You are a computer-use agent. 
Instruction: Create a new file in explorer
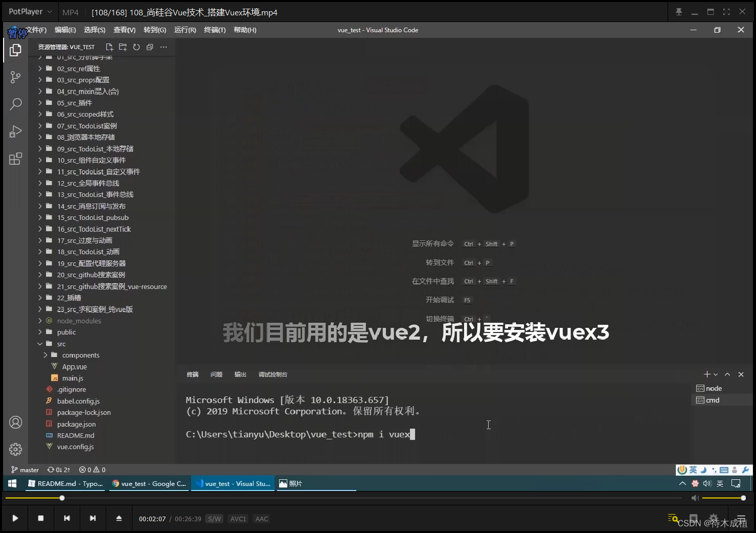109,47
